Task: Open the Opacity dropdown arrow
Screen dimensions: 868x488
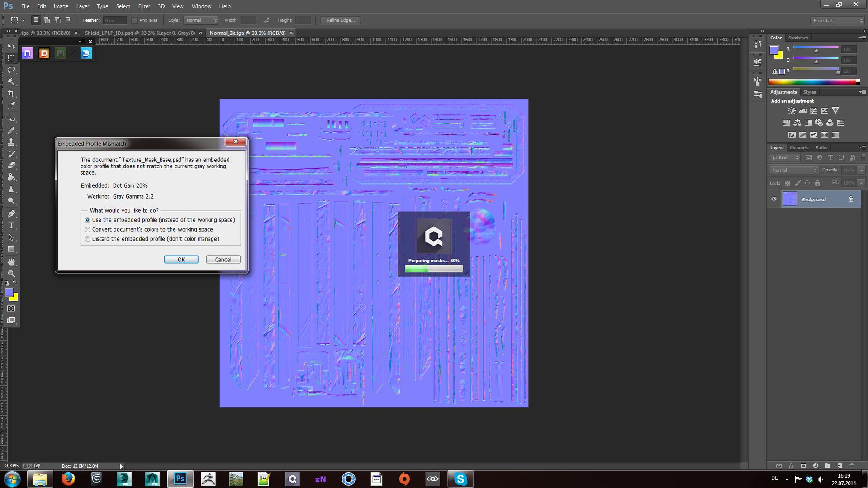Action: (861, 171)
